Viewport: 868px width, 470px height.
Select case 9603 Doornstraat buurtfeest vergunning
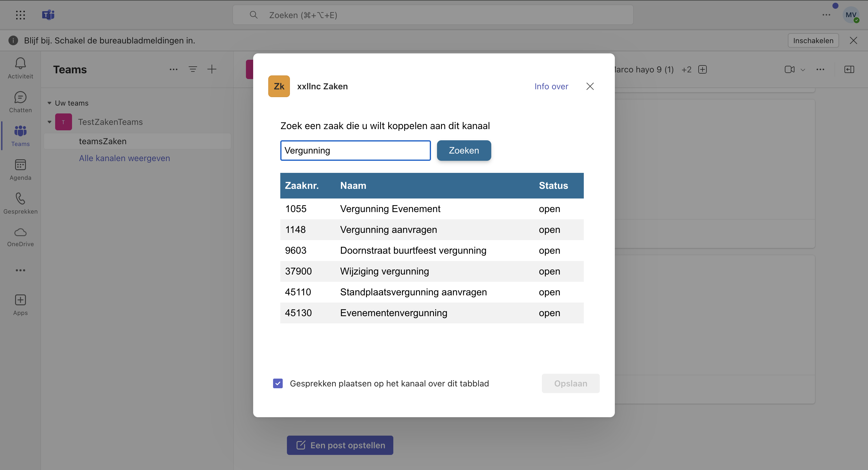tap(432, 250)
